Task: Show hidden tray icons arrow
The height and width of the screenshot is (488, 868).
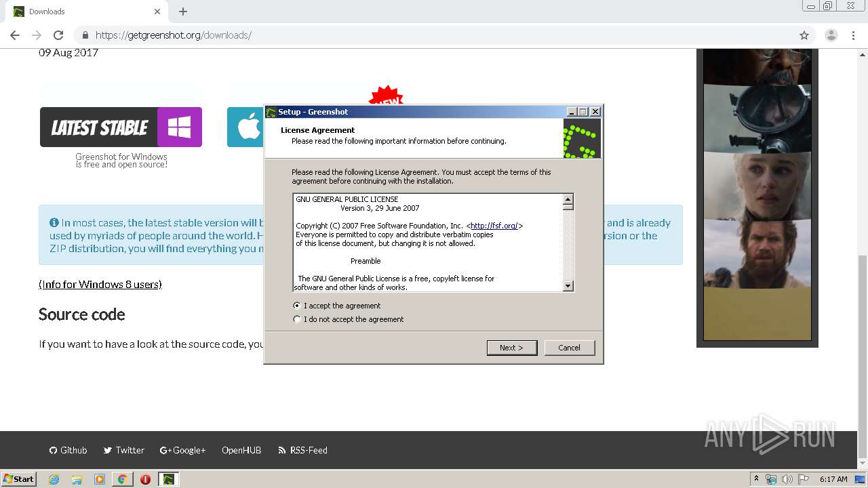Action: [x=756, y=479]
